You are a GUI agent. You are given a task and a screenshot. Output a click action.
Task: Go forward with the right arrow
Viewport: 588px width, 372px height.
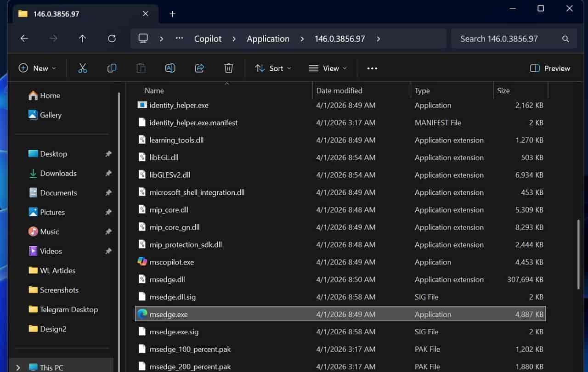point(53,39)
